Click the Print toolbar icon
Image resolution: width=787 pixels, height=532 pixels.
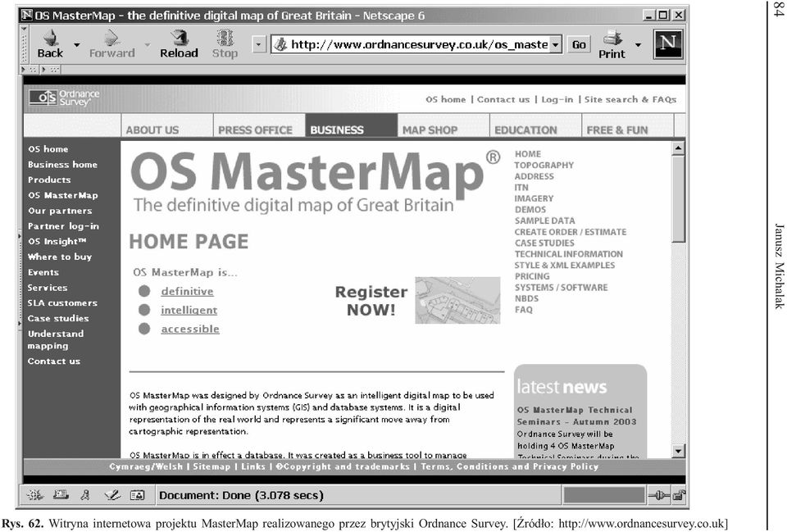(612, 38)
